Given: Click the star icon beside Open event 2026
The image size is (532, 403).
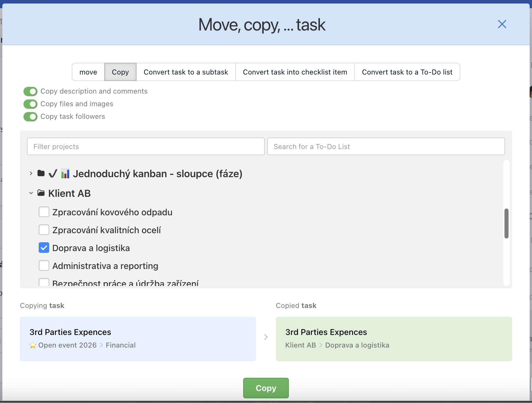Looking at the screenshot, I should [x=33, y=345].
